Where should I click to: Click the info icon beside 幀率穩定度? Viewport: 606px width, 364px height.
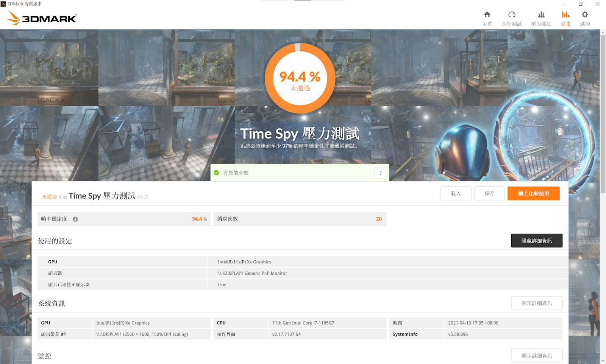tap(75, 219)
